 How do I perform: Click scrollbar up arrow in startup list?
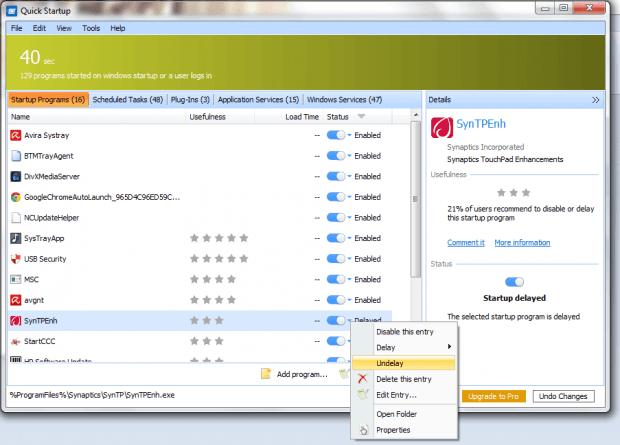click(x=416, y=115)
